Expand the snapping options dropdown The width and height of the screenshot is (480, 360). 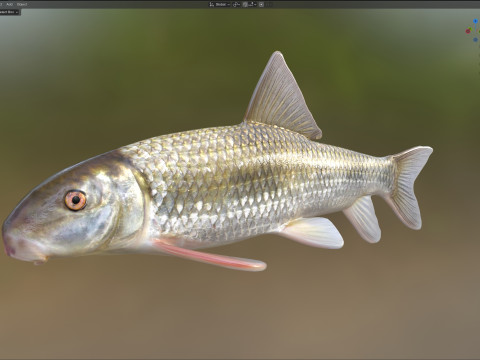pos(252,4)
